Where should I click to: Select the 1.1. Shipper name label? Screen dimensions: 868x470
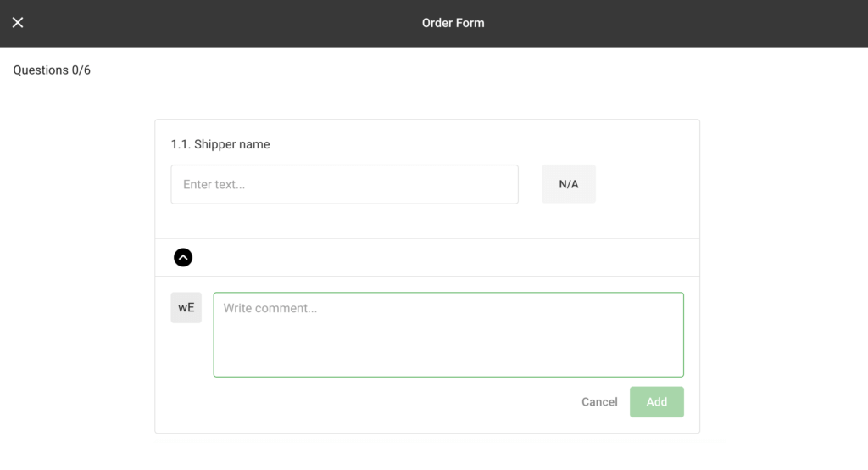coord(220,144)
